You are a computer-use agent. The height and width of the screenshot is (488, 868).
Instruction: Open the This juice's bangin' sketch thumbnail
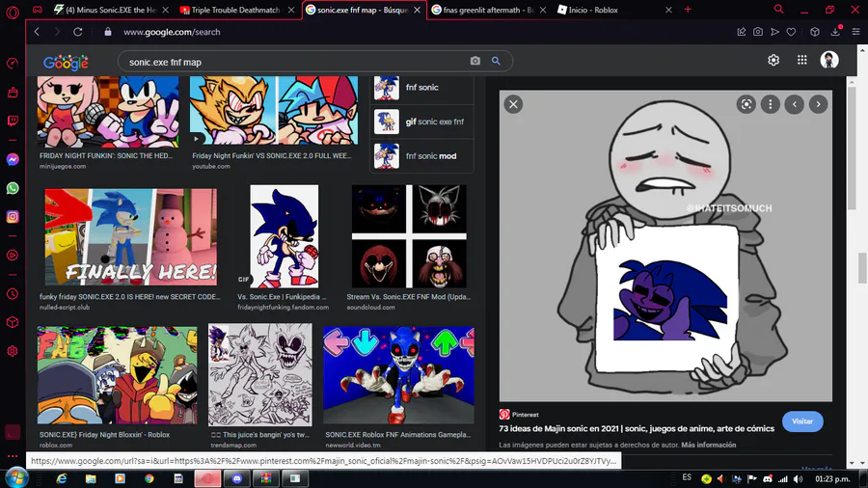(x=260, y=374)
